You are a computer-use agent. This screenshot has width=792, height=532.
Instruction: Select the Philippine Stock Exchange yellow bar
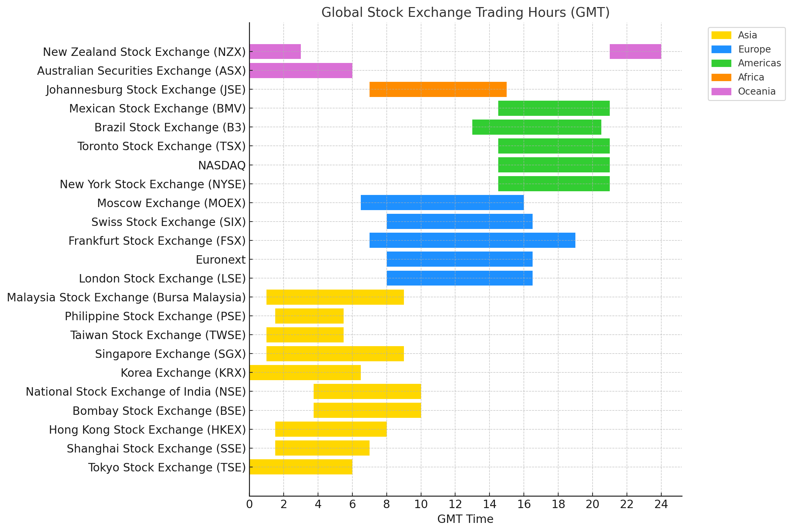click(x=309, y=316)
